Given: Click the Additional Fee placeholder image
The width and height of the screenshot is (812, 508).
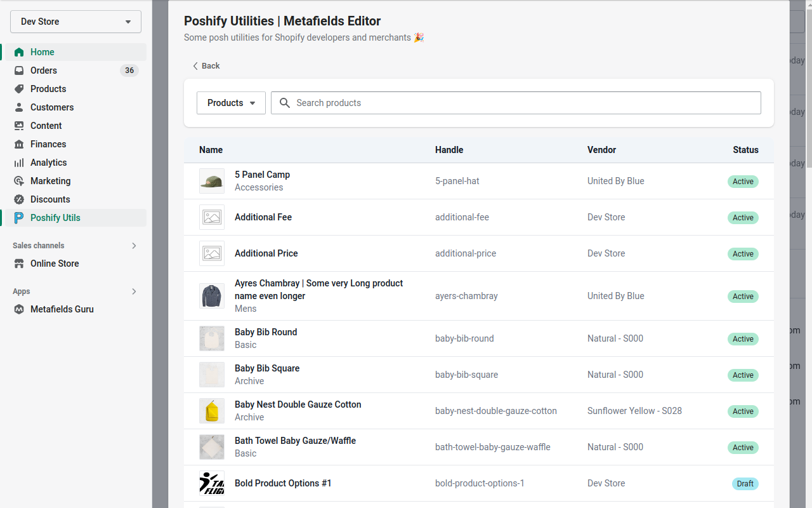Looking at the screenshot, I should [212, 217].
